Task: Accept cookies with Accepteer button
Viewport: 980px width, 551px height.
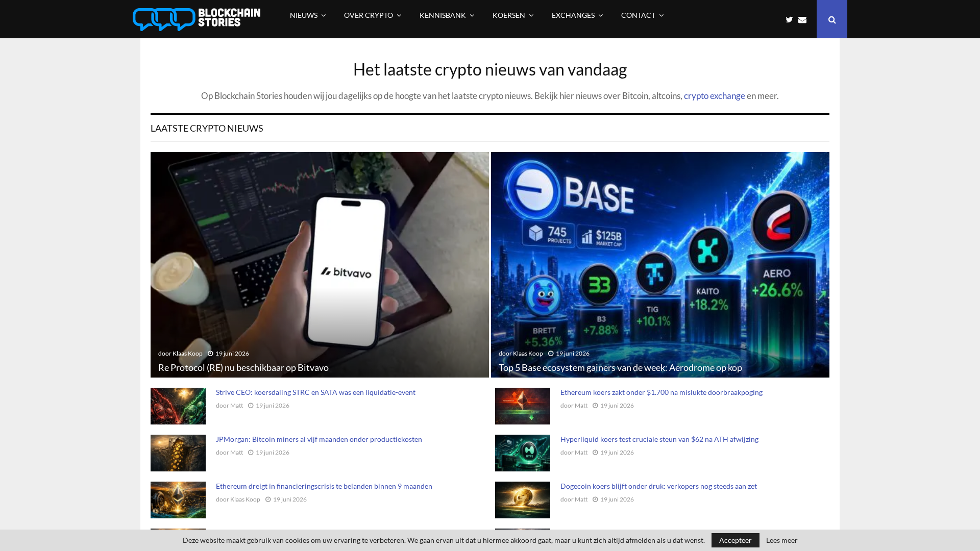Action: coord(735,540)
